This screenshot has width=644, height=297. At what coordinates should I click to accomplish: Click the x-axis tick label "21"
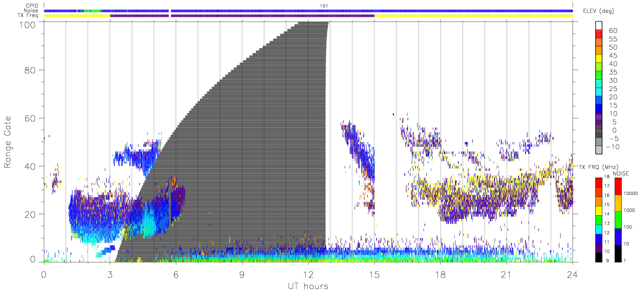tap(507, 274)
